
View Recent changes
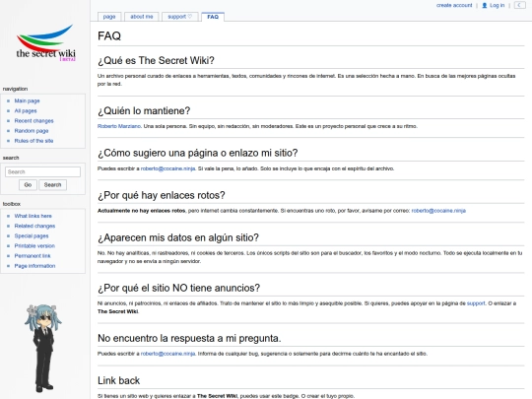33,121
